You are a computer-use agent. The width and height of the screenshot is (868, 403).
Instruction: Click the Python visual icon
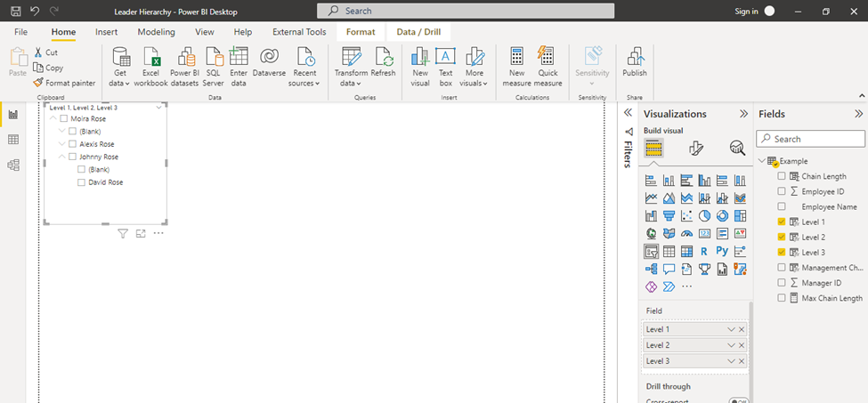tap(722, 251)
